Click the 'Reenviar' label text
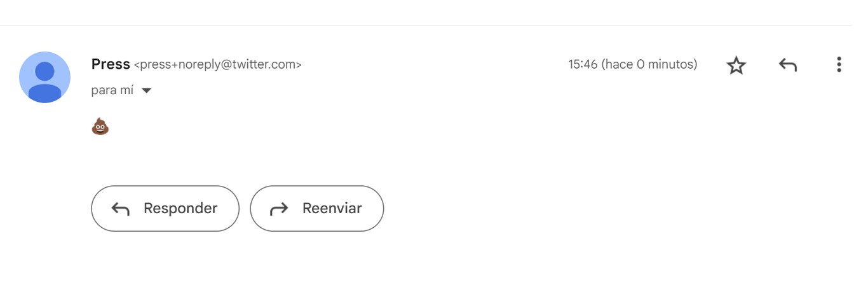Screen dimensions: 868x294 pyautogui.click(x=332, y=208)
